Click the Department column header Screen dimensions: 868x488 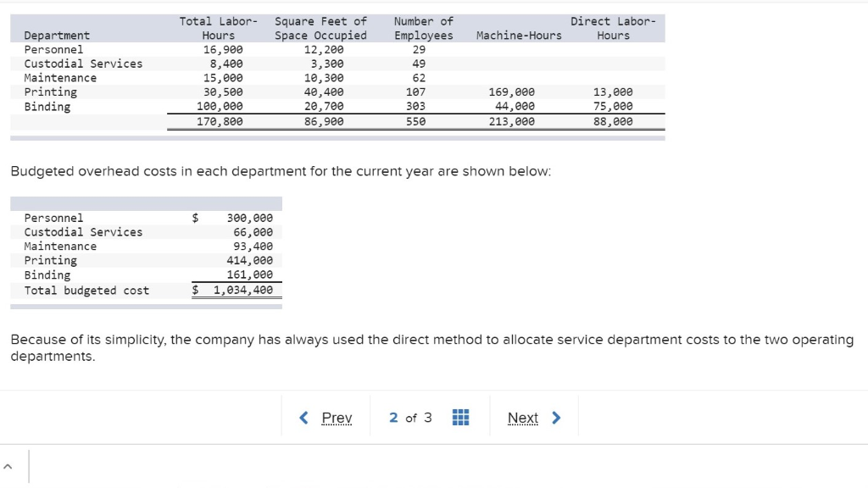(x=57, y=36)
